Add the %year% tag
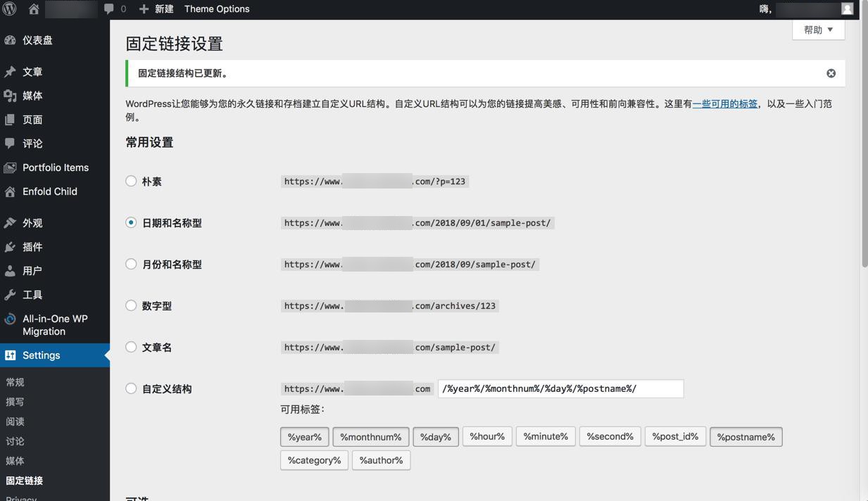The image size is (868, 501). 305,437
